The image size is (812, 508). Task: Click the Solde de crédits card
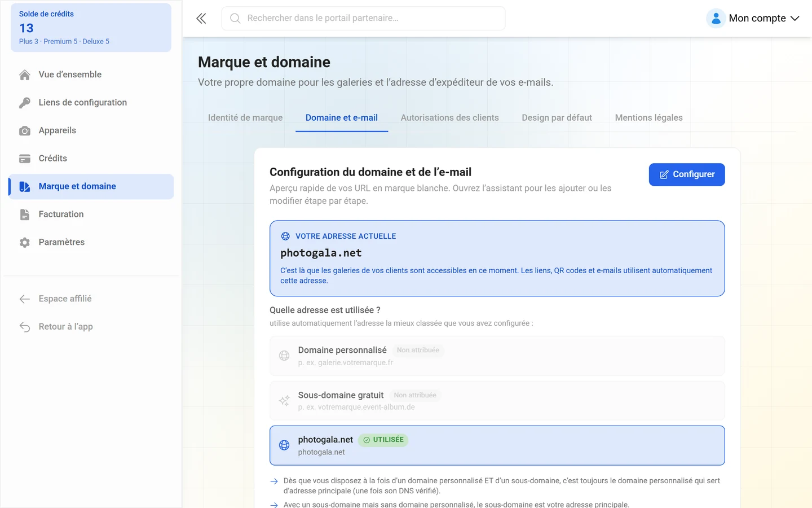[91, 28]
